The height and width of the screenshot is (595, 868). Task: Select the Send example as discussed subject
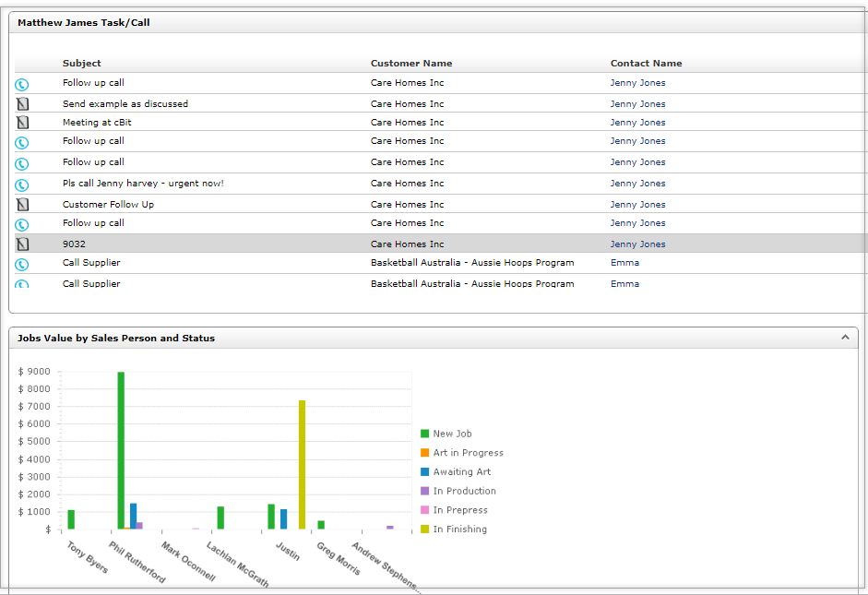(125, 104)
